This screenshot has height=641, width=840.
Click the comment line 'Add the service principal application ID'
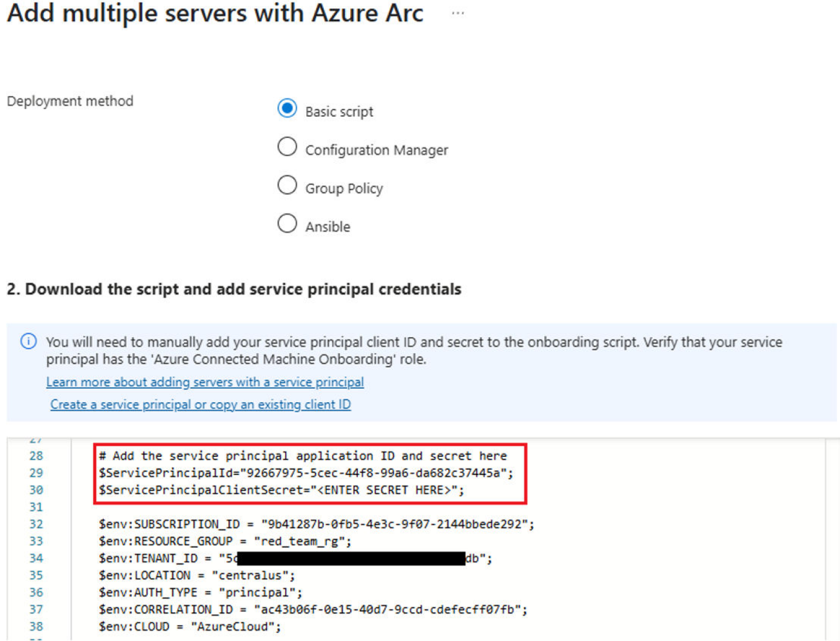point(303,456)
